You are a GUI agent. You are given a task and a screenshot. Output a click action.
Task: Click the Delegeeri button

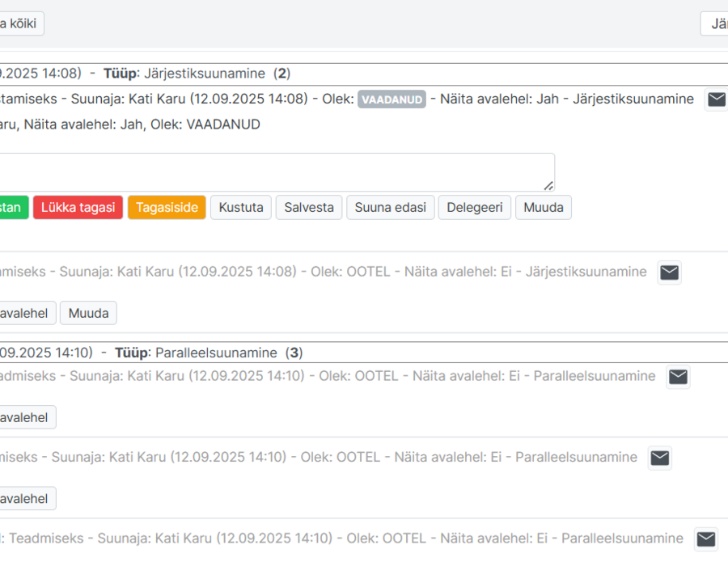point(475,207)
